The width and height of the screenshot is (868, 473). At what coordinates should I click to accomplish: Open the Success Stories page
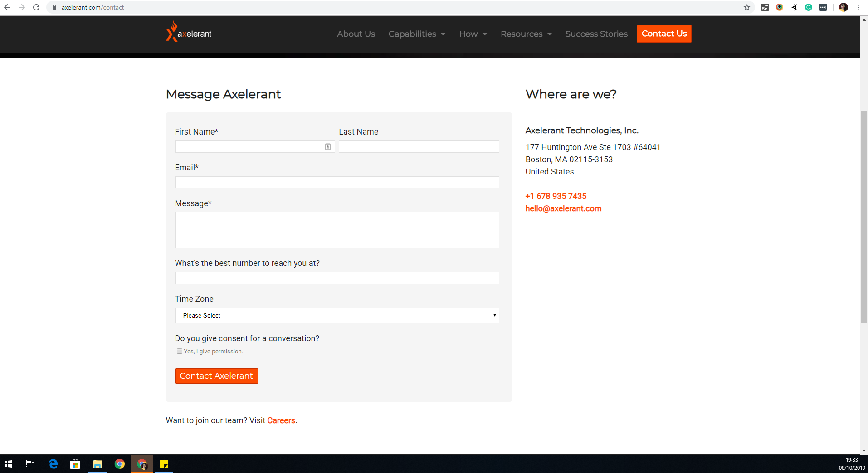pos(596,34)
